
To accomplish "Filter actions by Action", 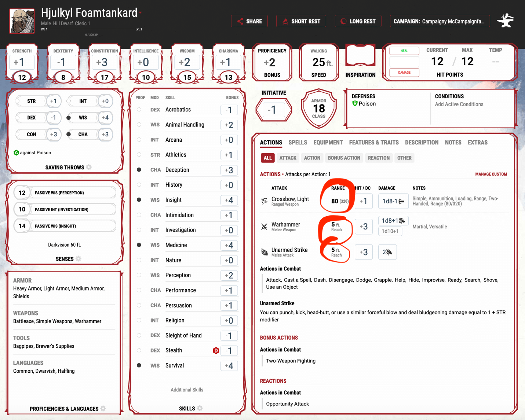I will pyautogui.click(x=312, y=158).
